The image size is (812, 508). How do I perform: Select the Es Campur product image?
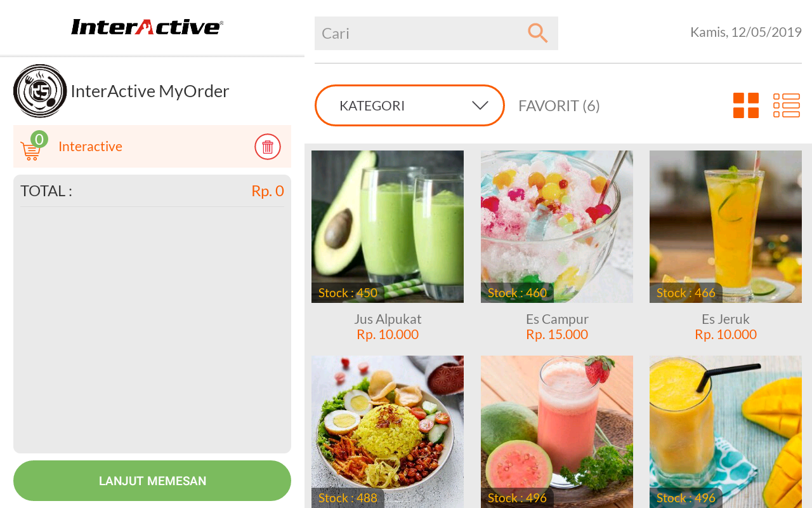click(x=557, y=227)
